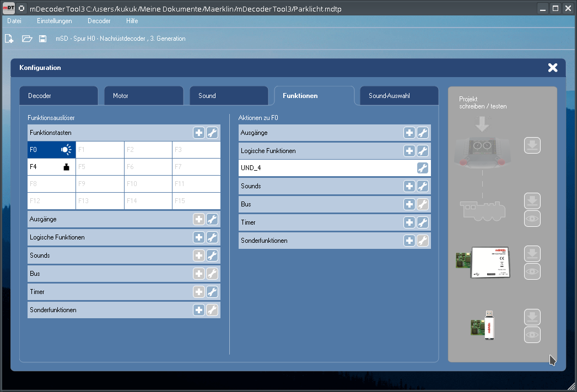This screenshot has width=577, height=392.
Task: Select the F4 function key cell
Action: [x=51, y=167]
